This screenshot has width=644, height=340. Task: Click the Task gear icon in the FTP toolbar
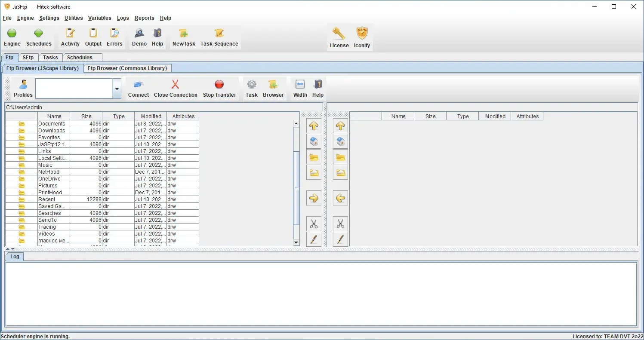click(252, 84)
